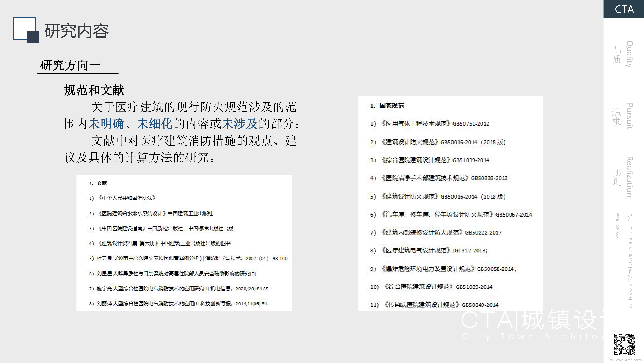Screen dimensions: 644x363
Task: Click list entry 《中华人民共和国消防法》
Action: [x=123, y=198]
